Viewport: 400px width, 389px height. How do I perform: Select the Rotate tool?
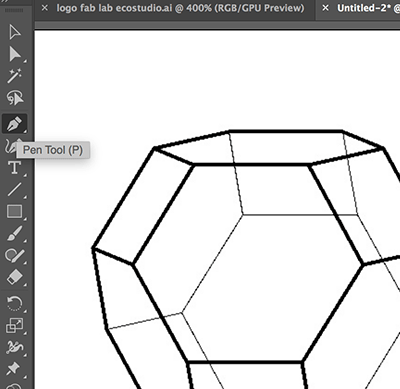click(14, 303)
